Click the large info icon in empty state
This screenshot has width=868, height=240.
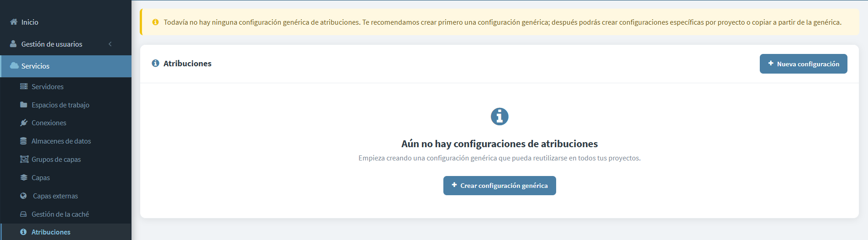pyautogui.click(x=500, y=116)
